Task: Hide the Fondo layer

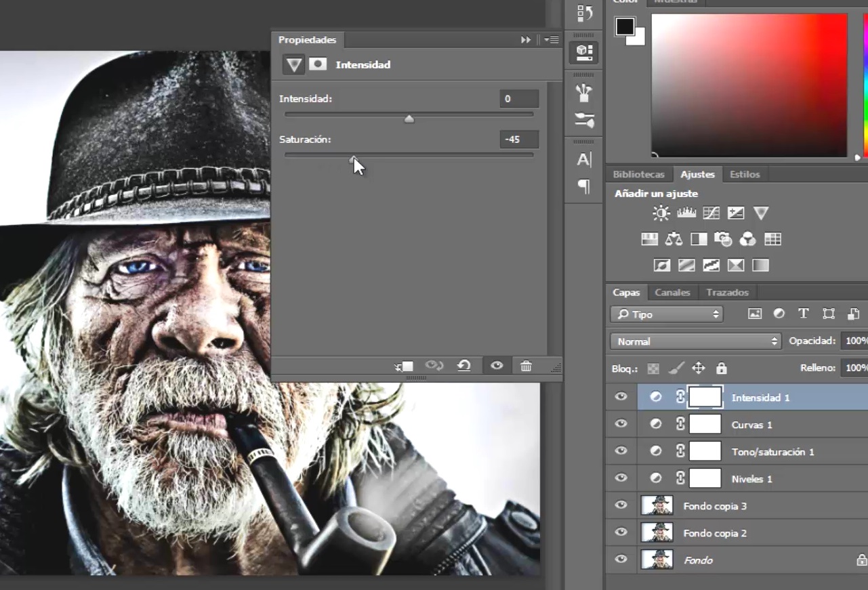Action: [x=621, y=560]
